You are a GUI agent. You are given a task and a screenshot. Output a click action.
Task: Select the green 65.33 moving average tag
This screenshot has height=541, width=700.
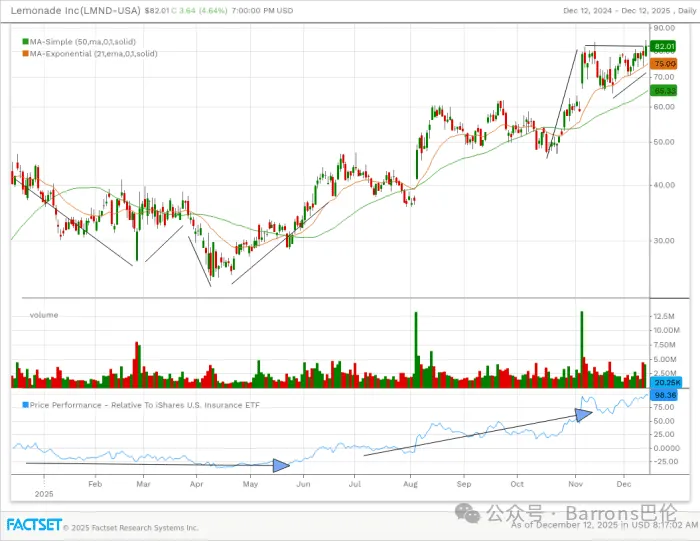[664, 91]
